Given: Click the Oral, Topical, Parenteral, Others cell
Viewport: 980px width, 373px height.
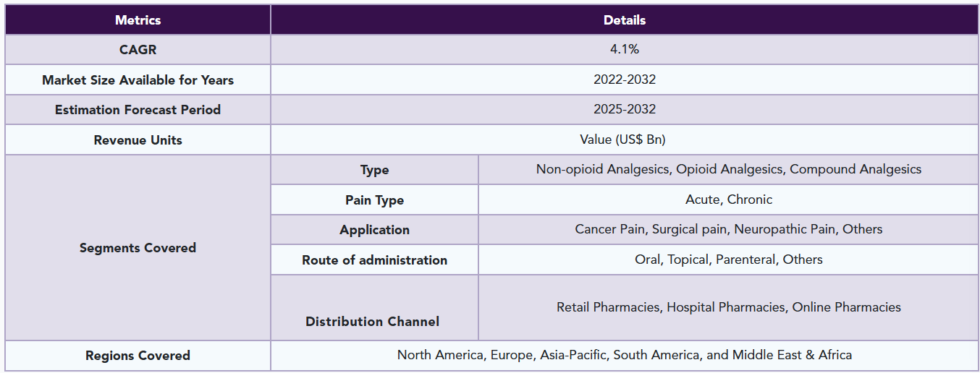Looking at the screenshot, I should [728, 260].
